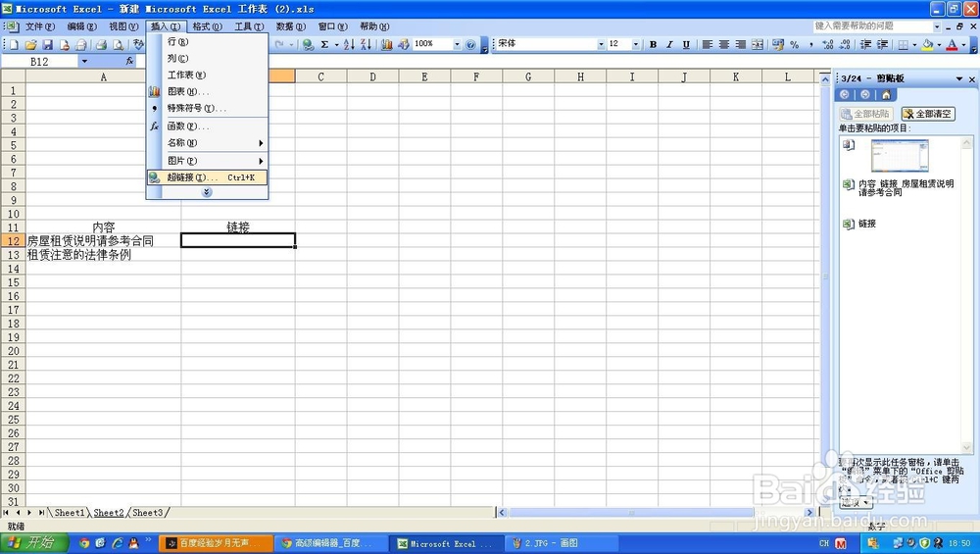Open the font name dropdown 宋体
Image resolution: width=980 pixels, height=554 pixels.
coord(601,44)
